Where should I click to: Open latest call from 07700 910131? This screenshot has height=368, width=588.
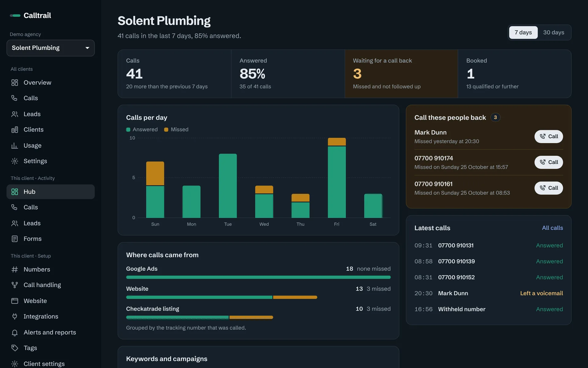[x=488, y=246]
